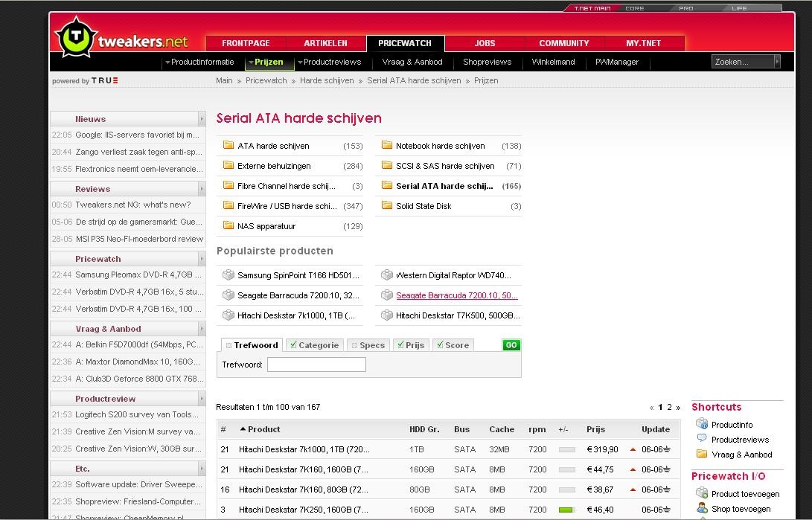This screenshot has width=812, height=520.
Task: Open the ATA harde schijven folder icon
Action: coord(228,145)
